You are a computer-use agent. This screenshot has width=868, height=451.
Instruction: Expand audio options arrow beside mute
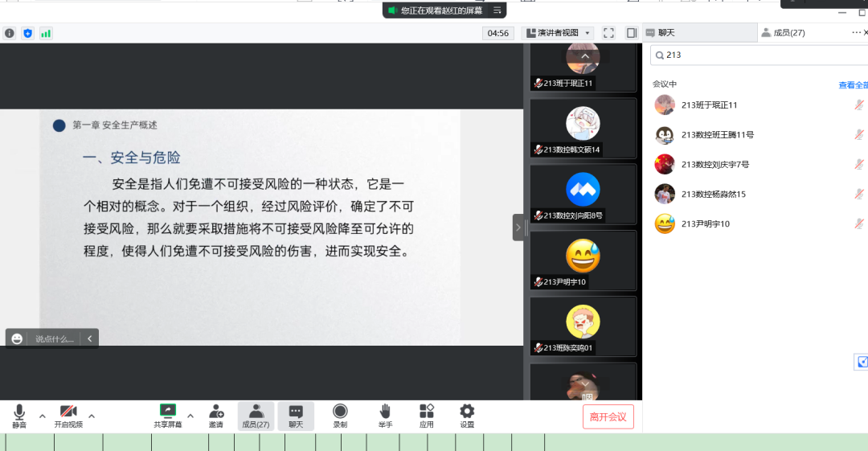43,416
